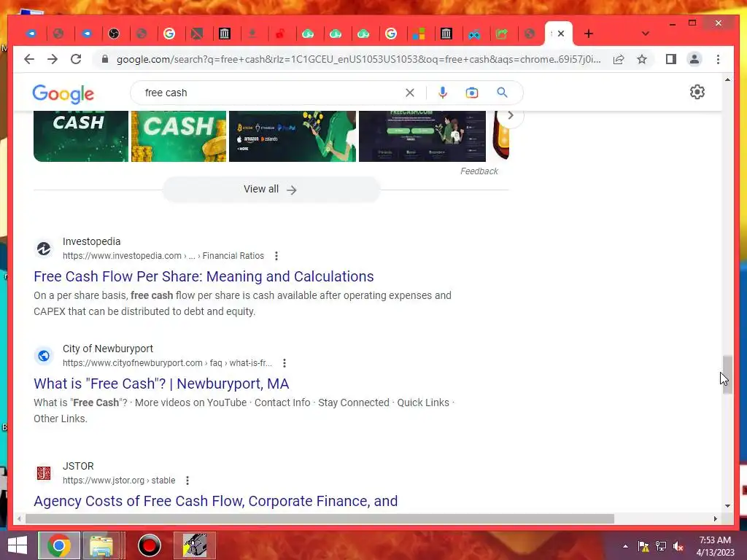Click the vertical scrollbar up arrow
Image resolution: width=747 pixels, height=560 pixels.
(x=727, y=79)
